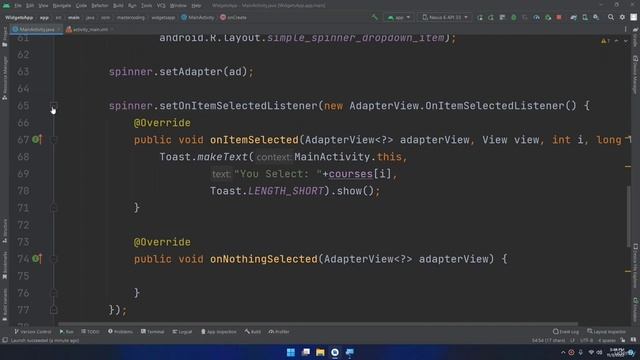
Task: Open the Build menu
Action: pos(118,6)
